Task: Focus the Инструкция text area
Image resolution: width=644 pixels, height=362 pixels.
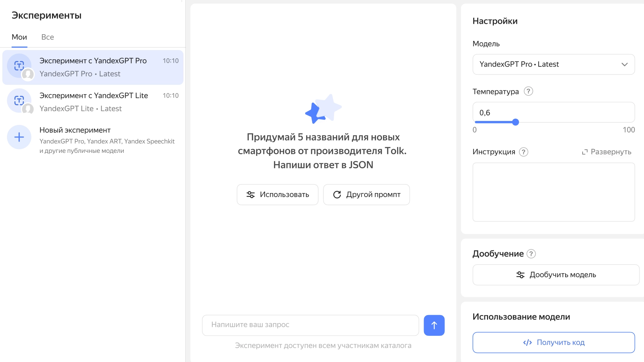Action: 553,192
